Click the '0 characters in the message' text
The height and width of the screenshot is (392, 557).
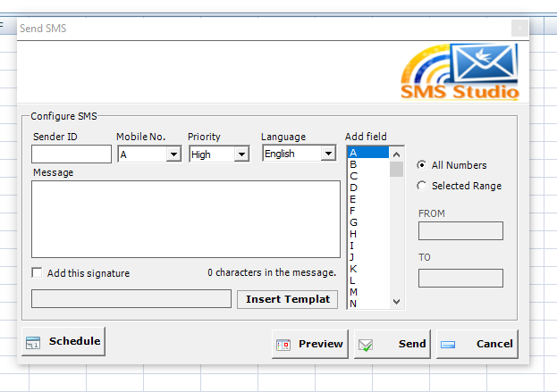pos(272,272)
